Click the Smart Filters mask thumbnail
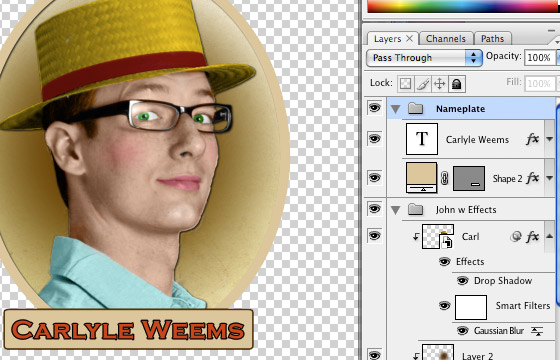This screenshot has width=560, height=360. [x=471, y=307]
